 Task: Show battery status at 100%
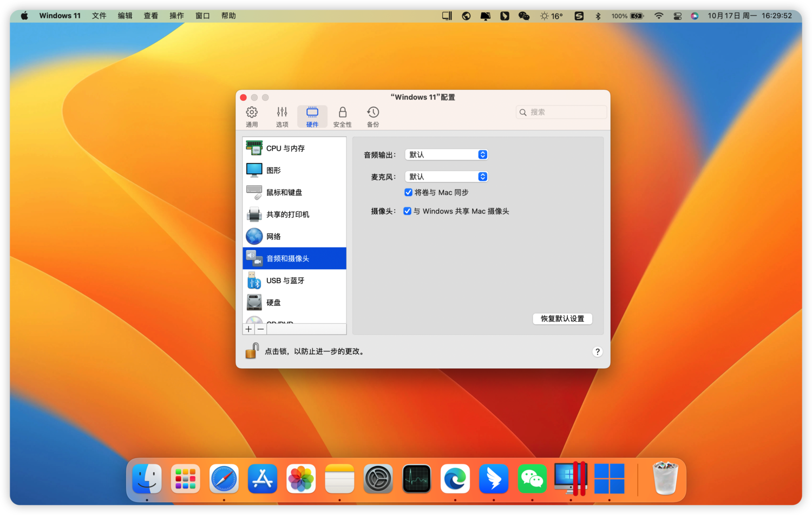point(627,16)
